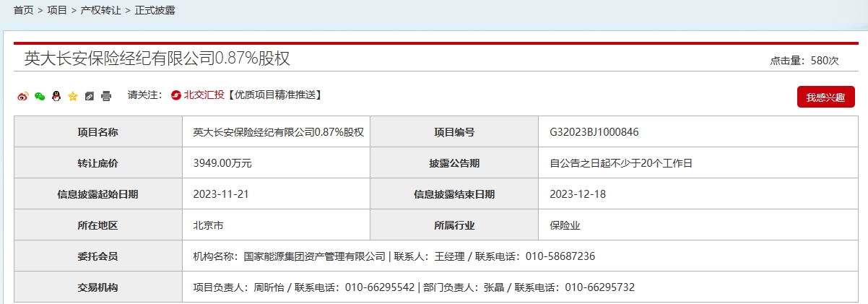
Task: Click the 我感兴趣 button
Action: [x=825, y=97]
